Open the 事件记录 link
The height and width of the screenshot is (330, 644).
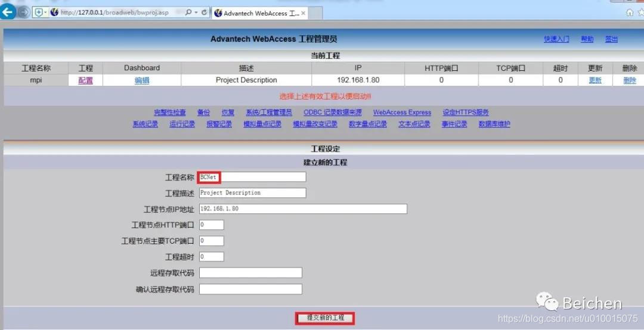(x=454, y=124)
